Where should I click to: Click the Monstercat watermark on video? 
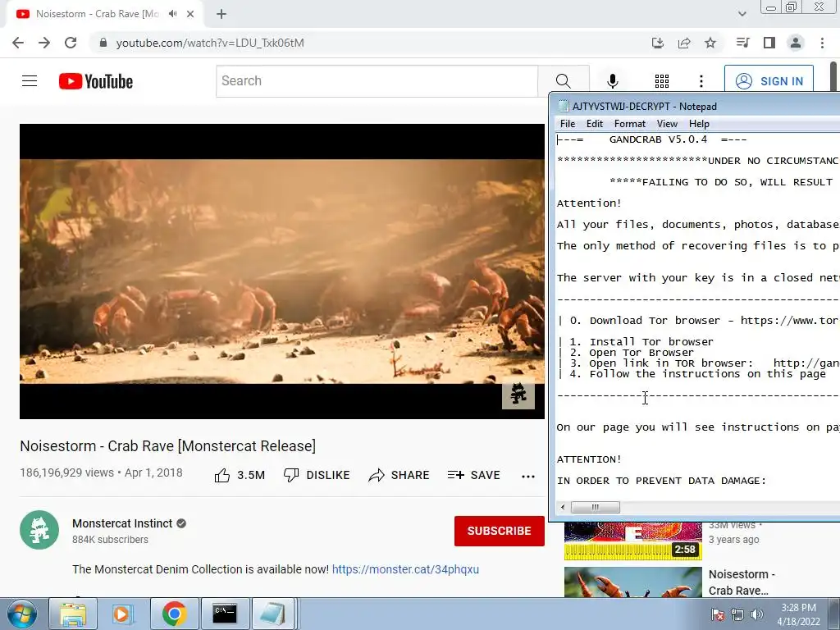(x=518, y=395)
